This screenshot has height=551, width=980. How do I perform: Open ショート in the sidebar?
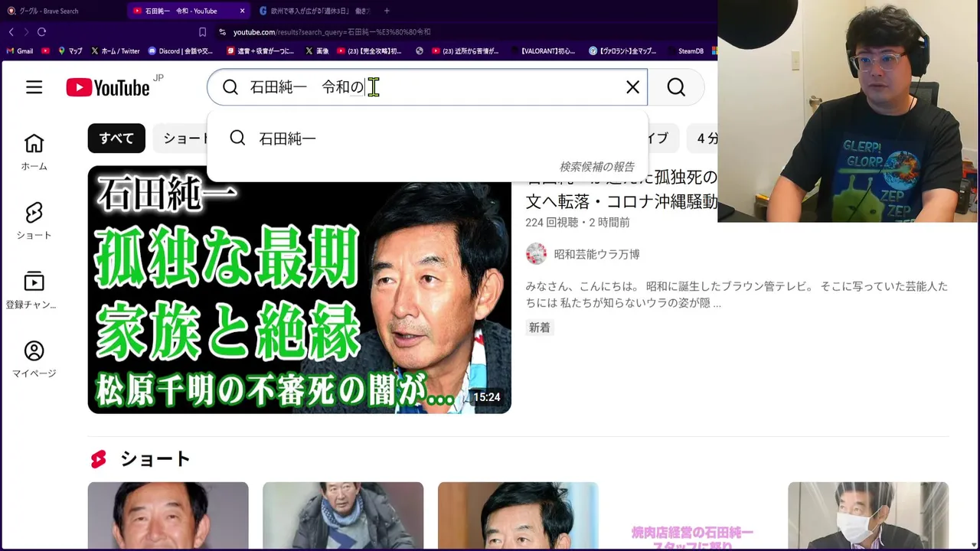(x=34, y=221)
